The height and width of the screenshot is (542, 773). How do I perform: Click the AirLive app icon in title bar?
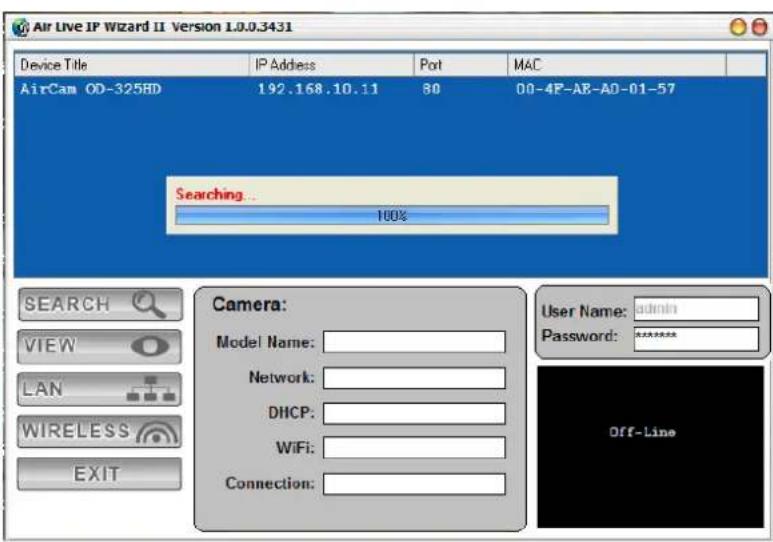point(21,27)
